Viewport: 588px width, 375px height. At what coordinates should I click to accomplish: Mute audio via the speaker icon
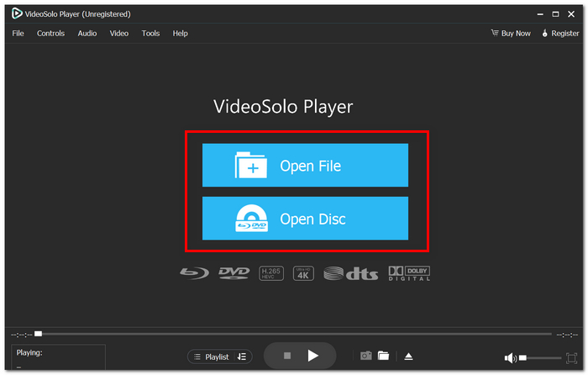[510, 358]
